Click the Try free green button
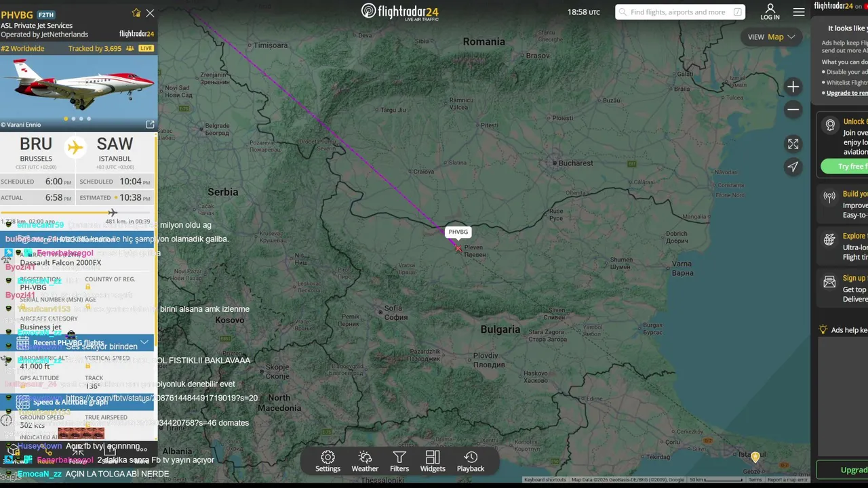 pos(844,167)
